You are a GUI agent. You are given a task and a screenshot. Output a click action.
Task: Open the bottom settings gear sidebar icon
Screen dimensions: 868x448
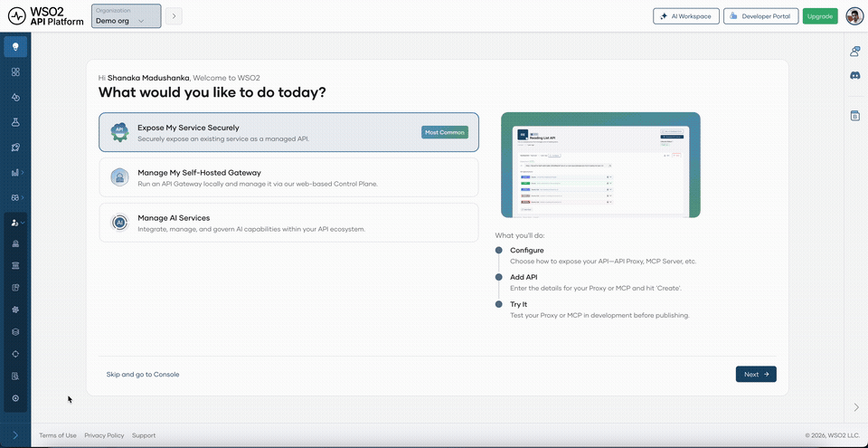15,398
